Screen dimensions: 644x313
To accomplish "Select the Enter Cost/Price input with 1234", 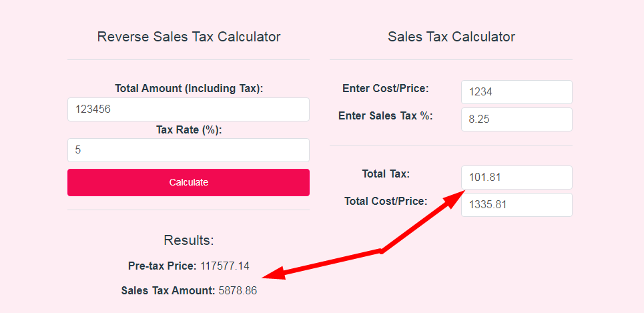I will pyautogui.click(x=517, y=92).
